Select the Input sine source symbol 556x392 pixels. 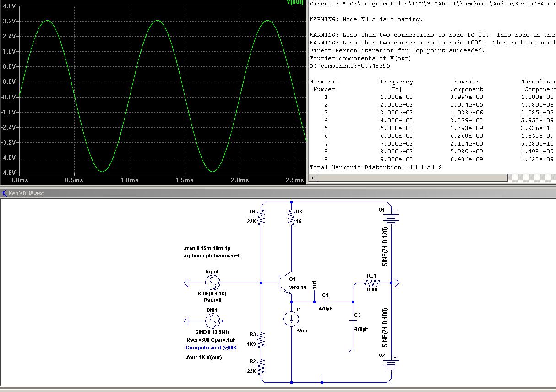[212, 283]
